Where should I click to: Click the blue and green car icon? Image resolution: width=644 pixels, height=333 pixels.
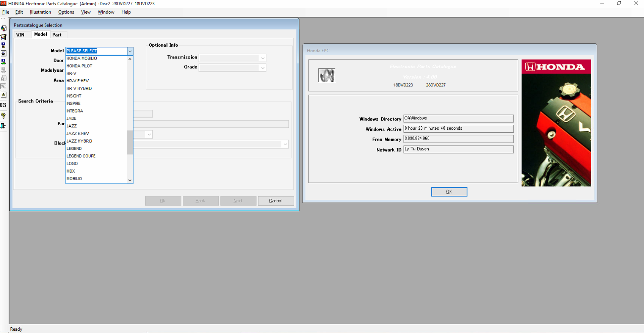pos(3,61)
